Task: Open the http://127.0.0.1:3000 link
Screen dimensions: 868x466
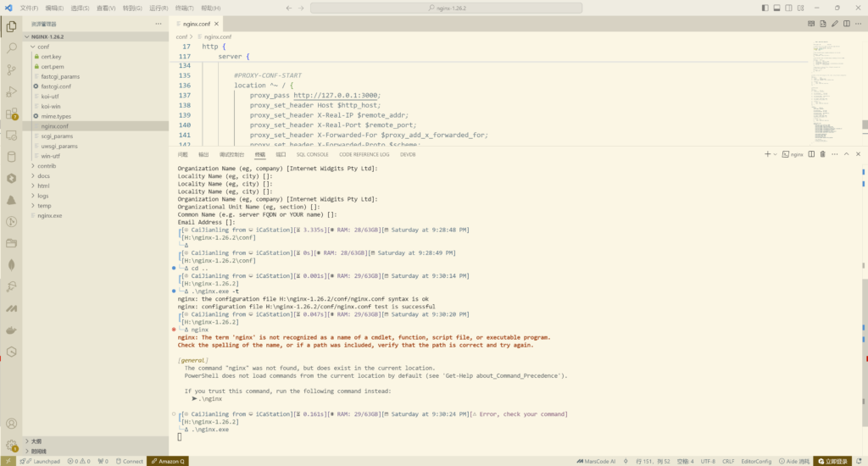Action: click(x=335, y=95)
